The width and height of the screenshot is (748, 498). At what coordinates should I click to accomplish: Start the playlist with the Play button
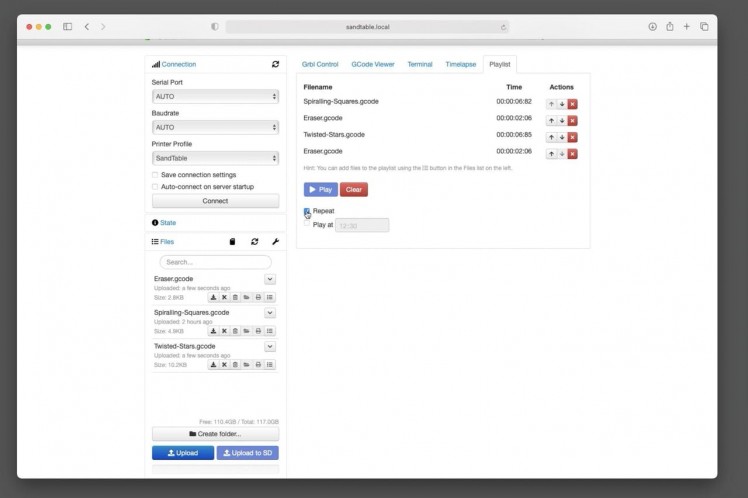(x=321, y=189)
